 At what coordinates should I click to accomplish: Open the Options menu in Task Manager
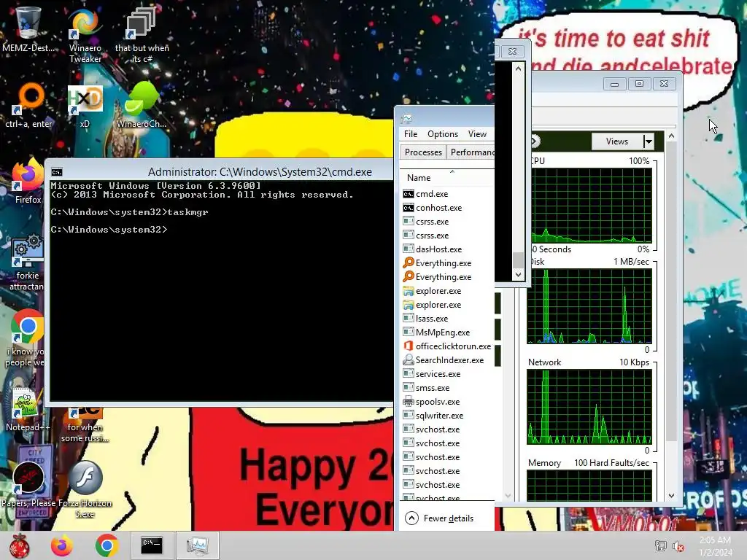(443, 134)
